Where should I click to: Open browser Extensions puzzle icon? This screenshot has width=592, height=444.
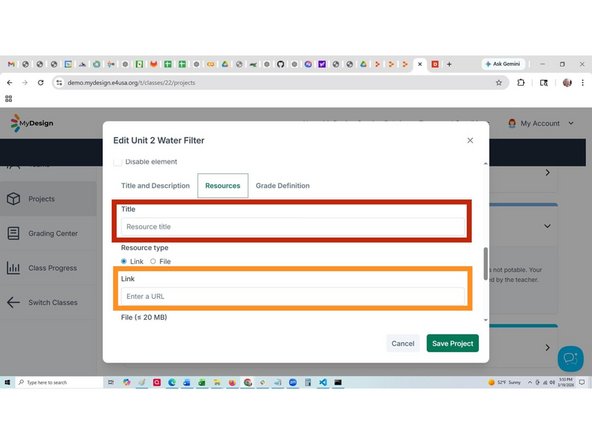521,83
